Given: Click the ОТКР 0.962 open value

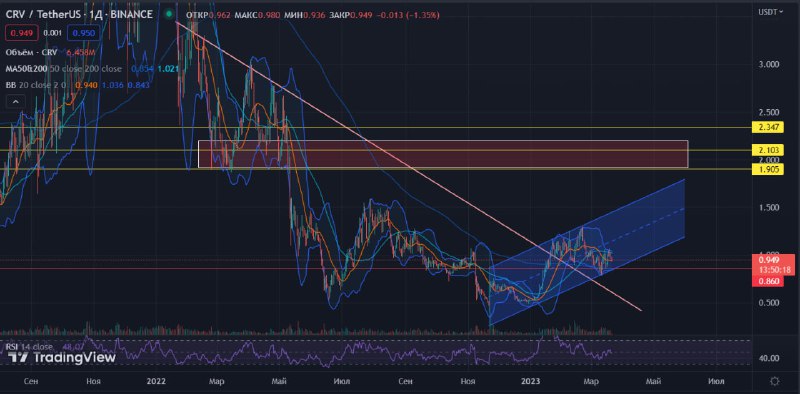Looking at the screenshot, I should [x=207, y=15].
